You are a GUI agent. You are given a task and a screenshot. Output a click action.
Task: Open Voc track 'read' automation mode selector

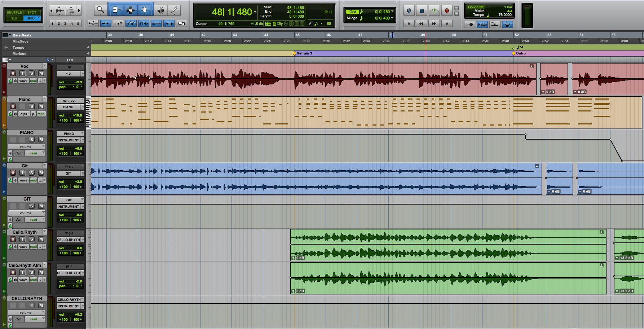coord(34,81)
